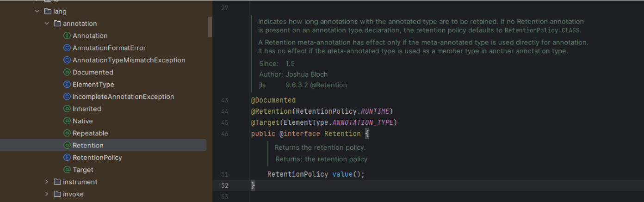Open the Inherited annotation file
This screenshot has width=644, height=202.
click(x=87, y=109)
